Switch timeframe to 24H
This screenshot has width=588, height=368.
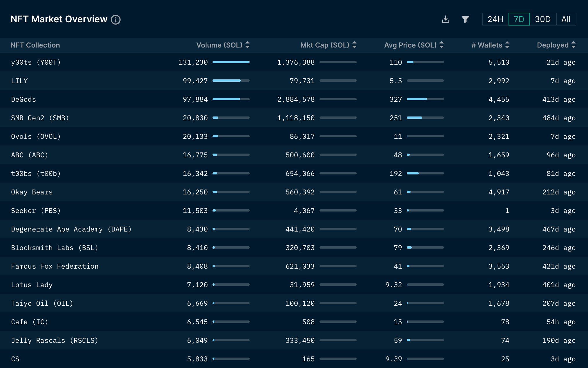coord(495,19)
